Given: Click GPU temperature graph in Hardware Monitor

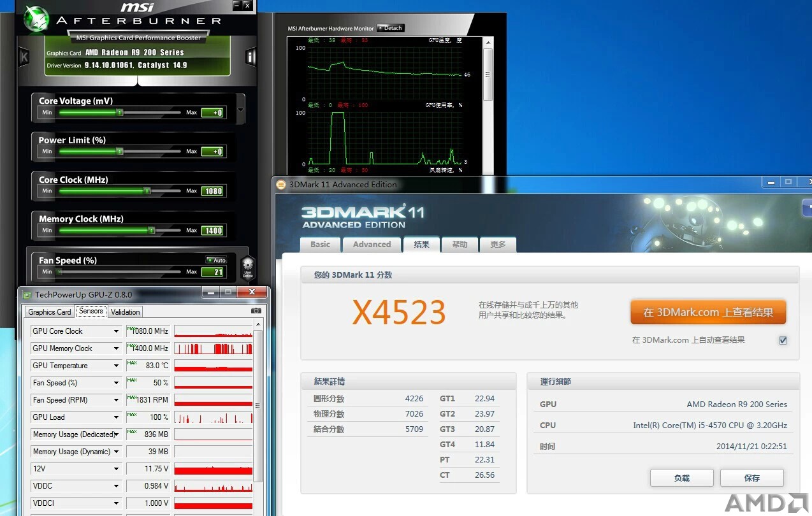Looking at the screenshot, I should (384, 74).
